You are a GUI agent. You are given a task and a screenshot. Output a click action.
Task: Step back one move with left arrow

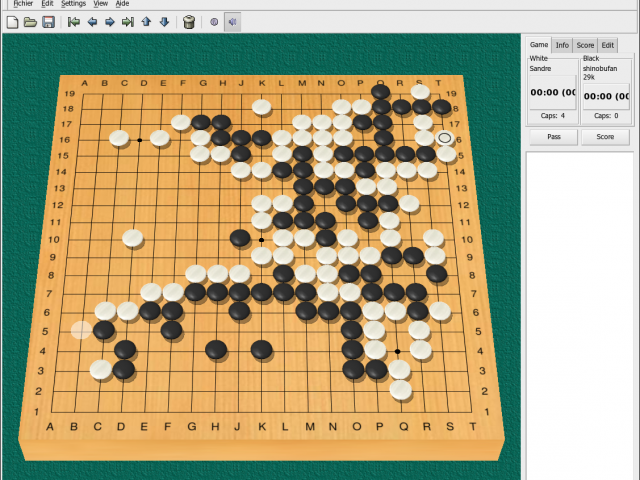[x=92, y=21]
